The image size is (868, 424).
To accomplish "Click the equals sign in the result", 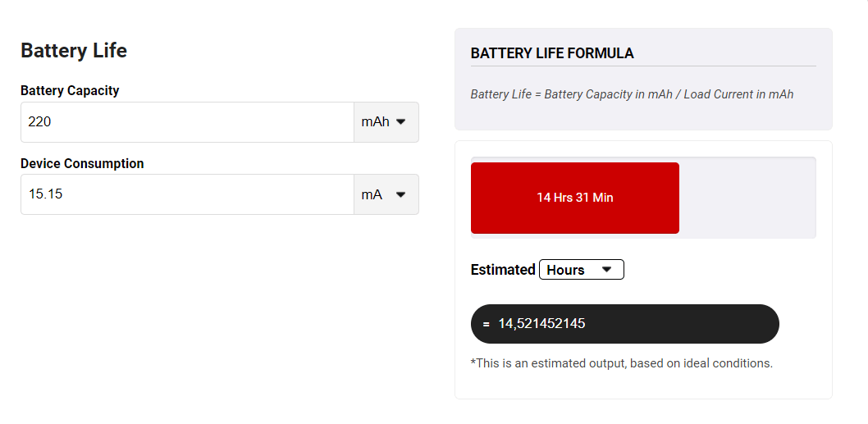I will (487, 324).
